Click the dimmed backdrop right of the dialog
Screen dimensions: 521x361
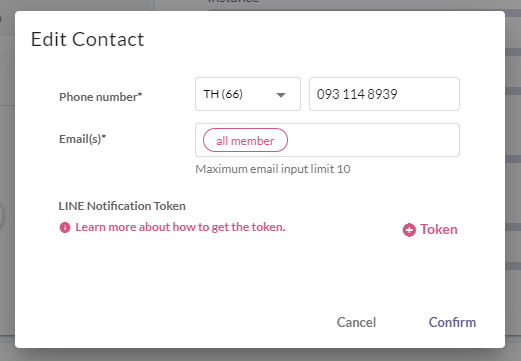click(x=513, y=187)
